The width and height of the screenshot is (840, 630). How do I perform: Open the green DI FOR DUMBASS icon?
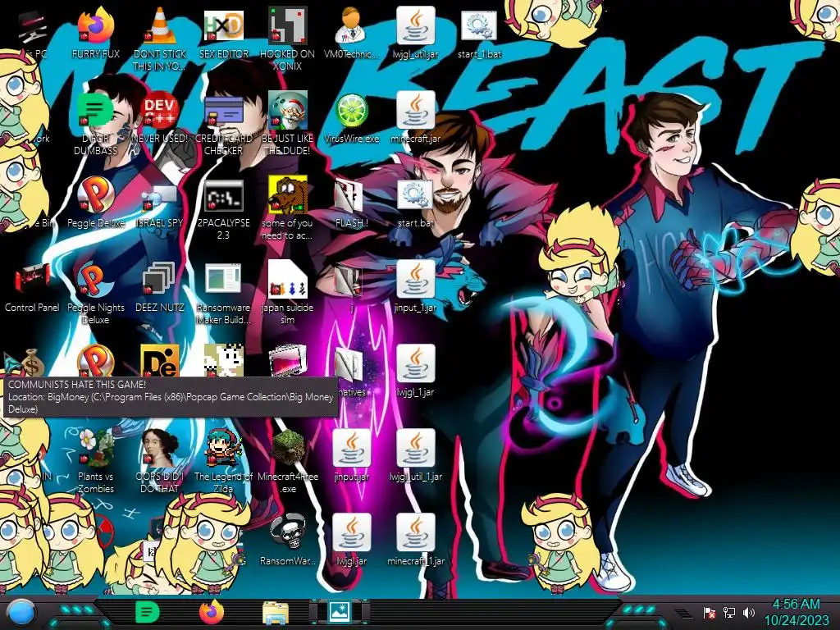[x=96, y=112]
